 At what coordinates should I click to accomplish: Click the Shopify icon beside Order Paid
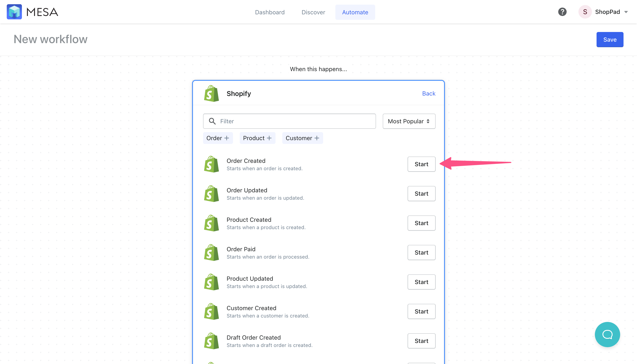click(x=211, y=253)
